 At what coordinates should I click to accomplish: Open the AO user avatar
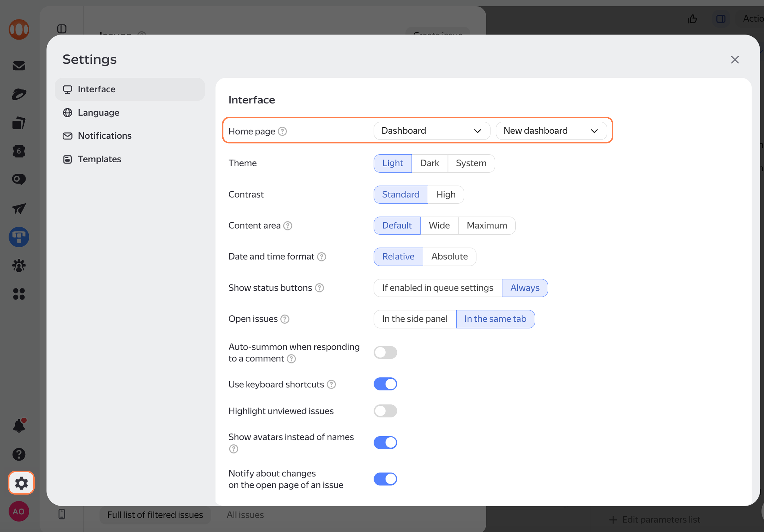pyautogui.click(x=19, y=511)
